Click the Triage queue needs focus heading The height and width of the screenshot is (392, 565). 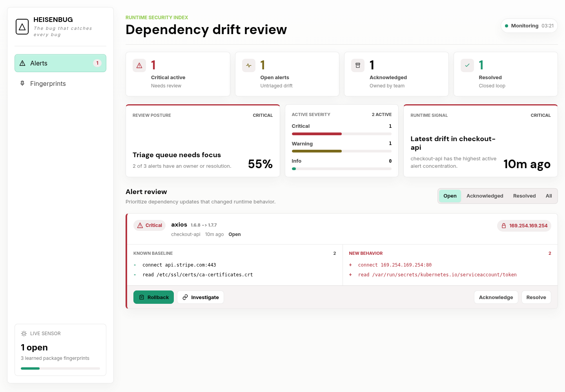(177, 155)
